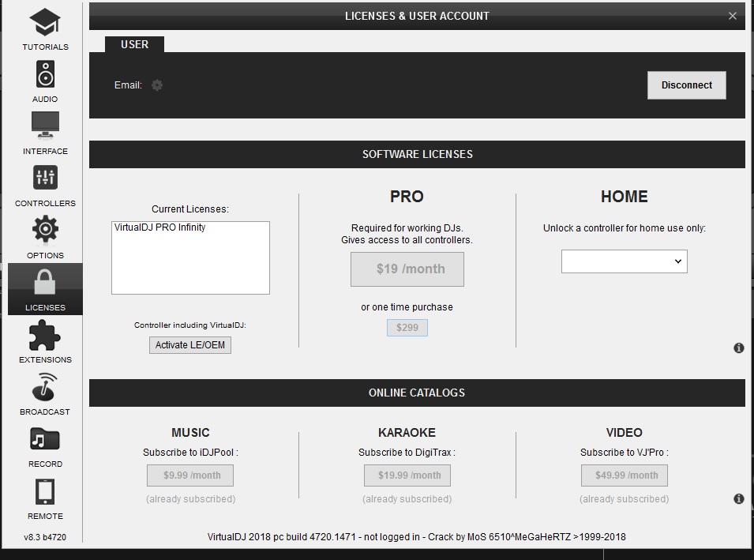Click the PRO heading text

[407, 197]
